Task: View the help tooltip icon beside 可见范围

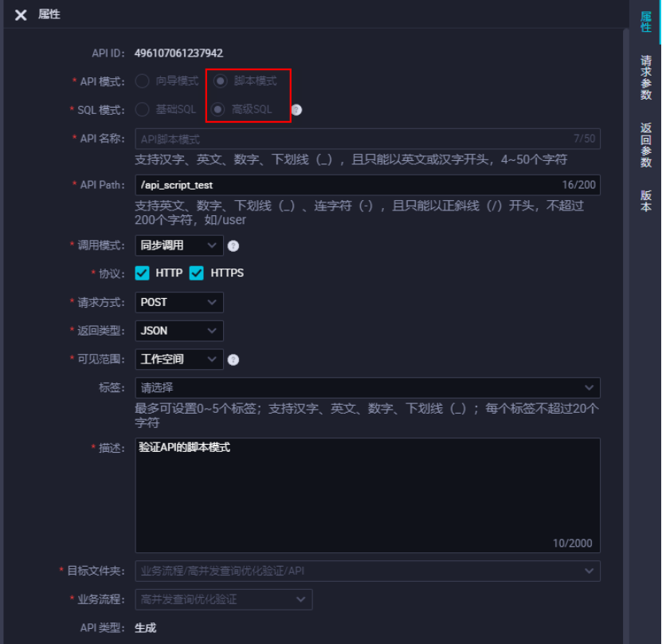Action: tap(233, 359)
